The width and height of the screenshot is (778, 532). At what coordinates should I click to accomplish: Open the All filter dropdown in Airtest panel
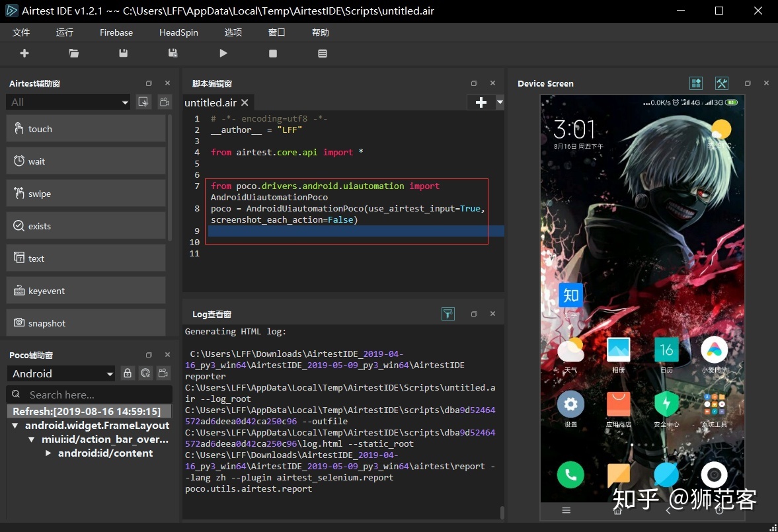(69, 102)
